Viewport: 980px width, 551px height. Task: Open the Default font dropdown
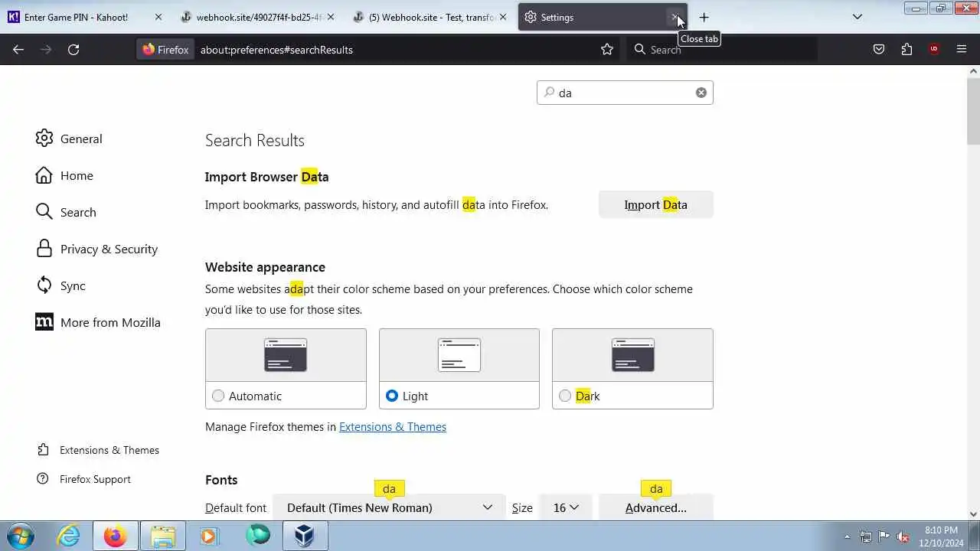pyautogui.click(x=389, y=507)
